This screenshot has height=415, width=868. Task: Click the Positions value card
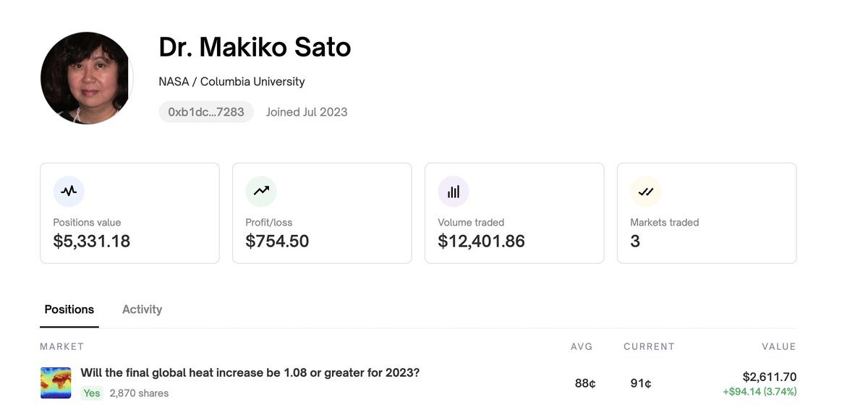pyautogui.click(x=129, y=213)
